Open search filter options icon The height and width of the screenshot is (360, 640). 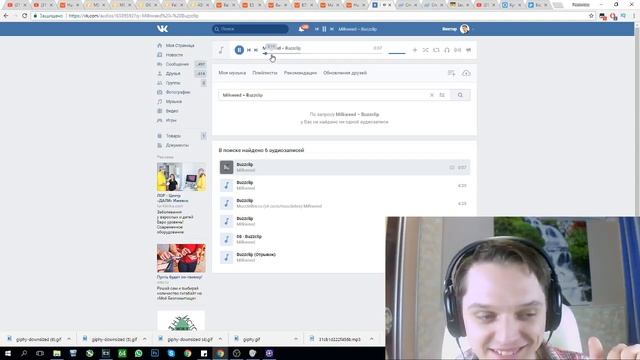click(x=442, y=95)
